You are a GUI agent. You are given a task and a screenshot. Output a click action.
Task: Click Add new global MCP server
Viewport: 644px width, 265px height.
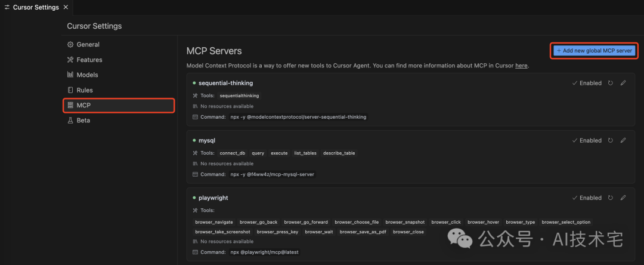pos(595,51)
